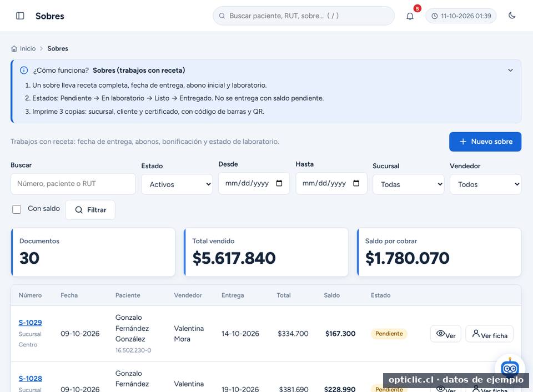Viewport: 533px width, 392px height.
Task: Click the Total vendido $5.617.840 card
Action: point(266,252)
